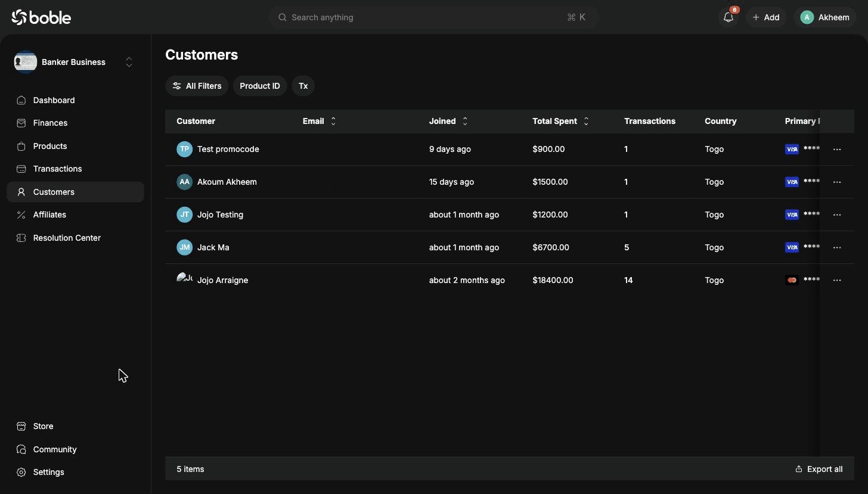Image resolution: width=868 pixels, height=494 pixels.
Task: Click the boble logo
Action: click(41, 17)
